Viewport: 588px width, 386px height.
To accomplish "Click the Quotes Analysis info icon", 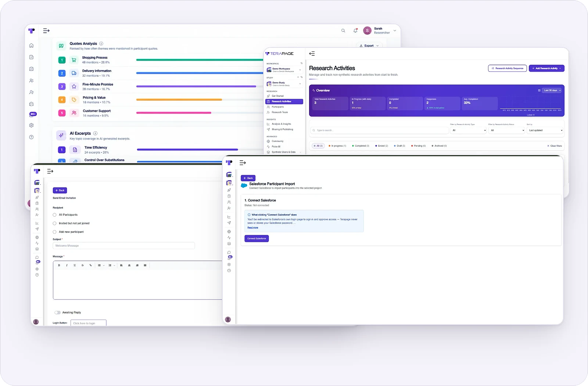I will point(101,43).
